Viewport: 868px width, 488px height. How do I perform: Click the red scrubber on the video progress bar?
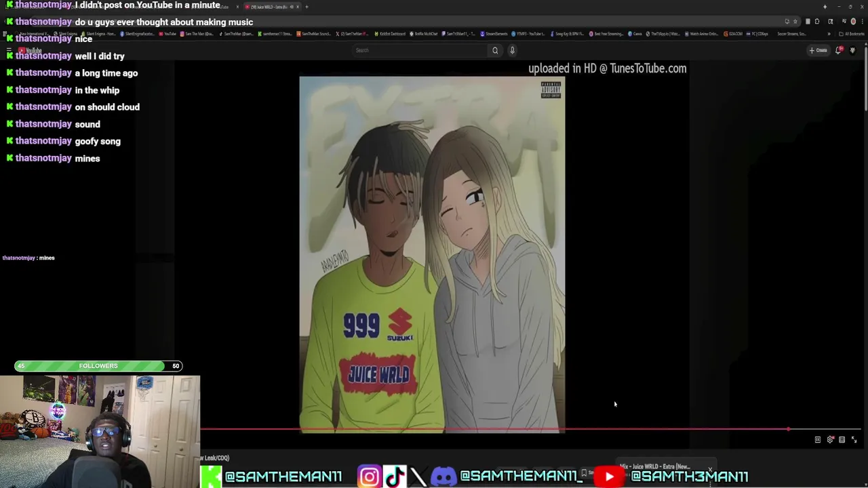pyautogui.click(x=788, y=429)
